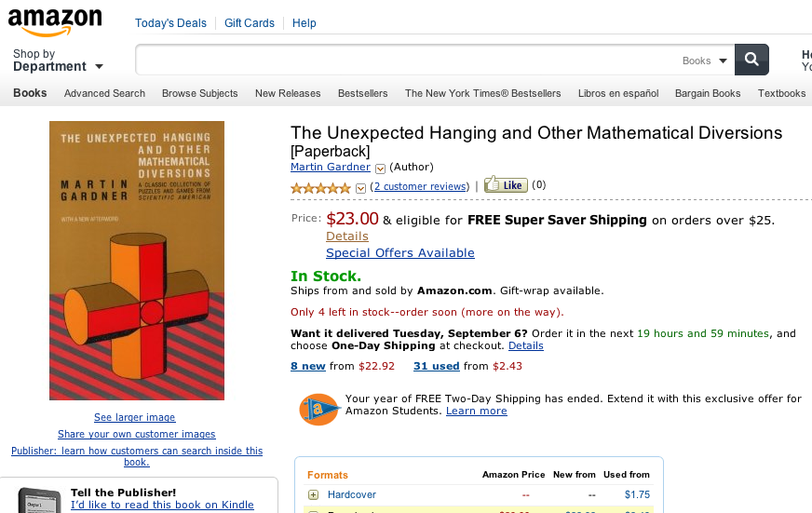View the 31 used offers
This screenshot has height=513, width=812.
[x=437, y=366]
